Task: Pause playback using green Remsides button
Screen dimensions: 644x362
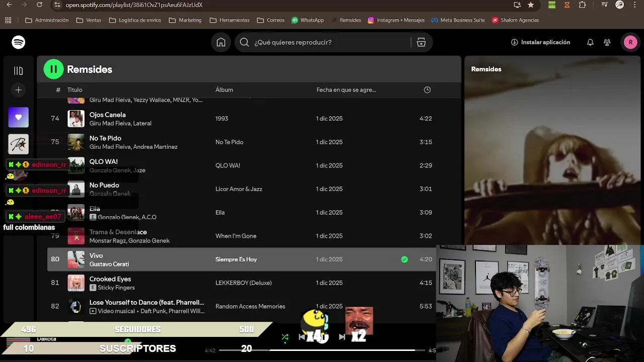Action: pos(53,69)
